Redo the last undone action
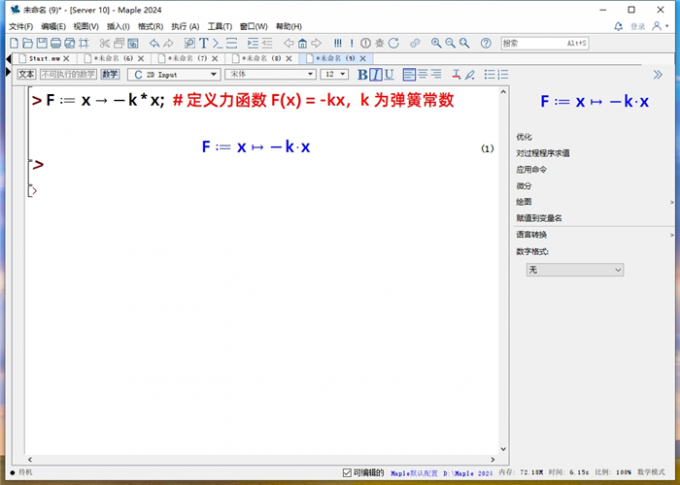Viewport: 680px width, 485px height. point(168,43)
